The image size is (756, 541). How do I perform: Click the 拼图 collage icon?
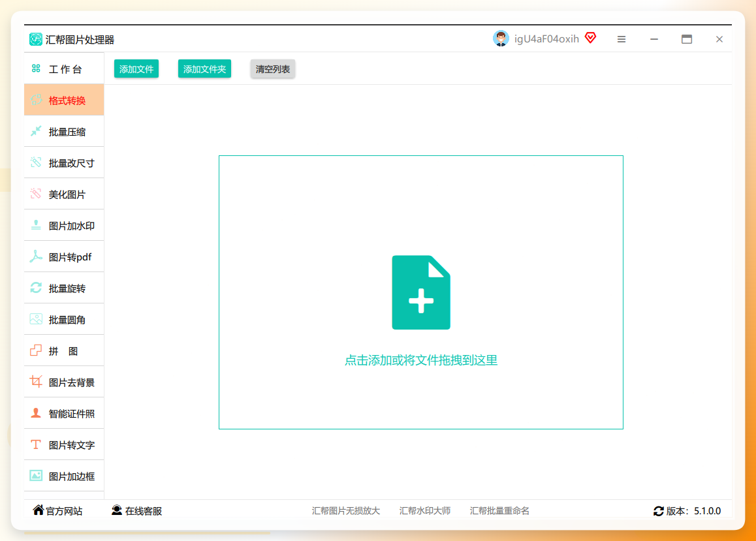tap(36, 350)
